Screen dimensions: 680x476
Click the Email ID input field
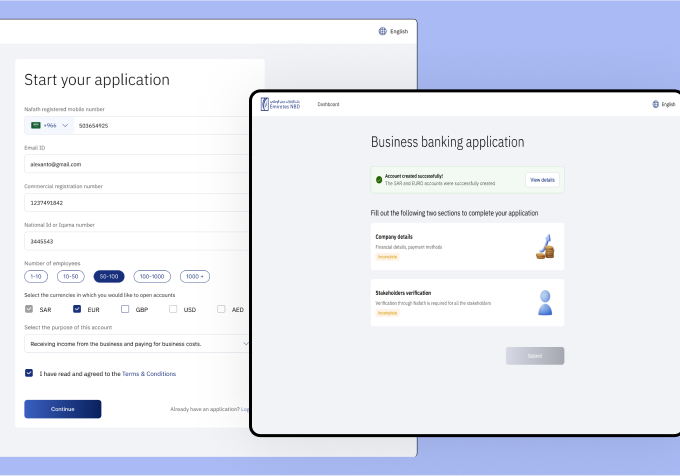point(136,164)
